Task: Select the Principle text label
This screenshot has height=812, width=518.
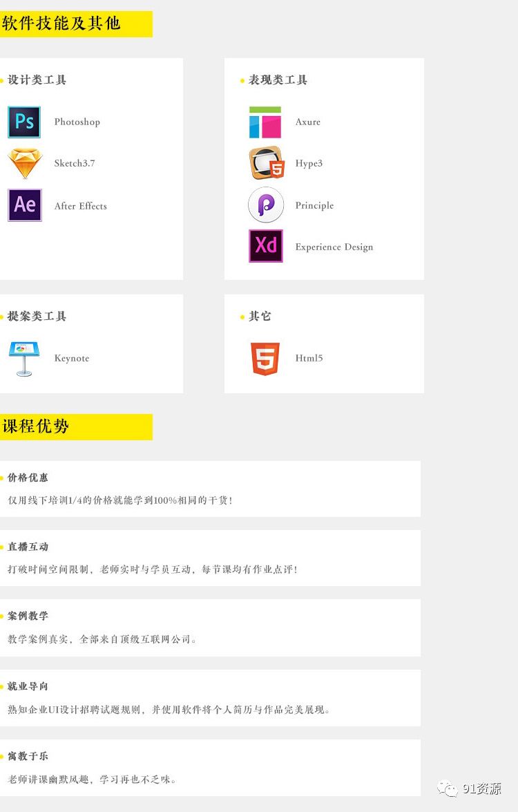Action: click(315, 205)
